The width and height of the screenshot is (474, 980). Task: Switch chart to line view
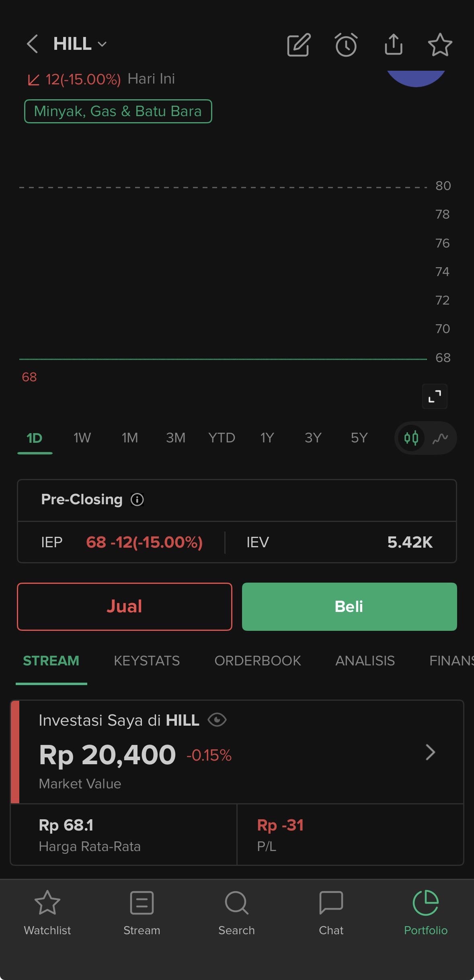click(x=440, y=438)
